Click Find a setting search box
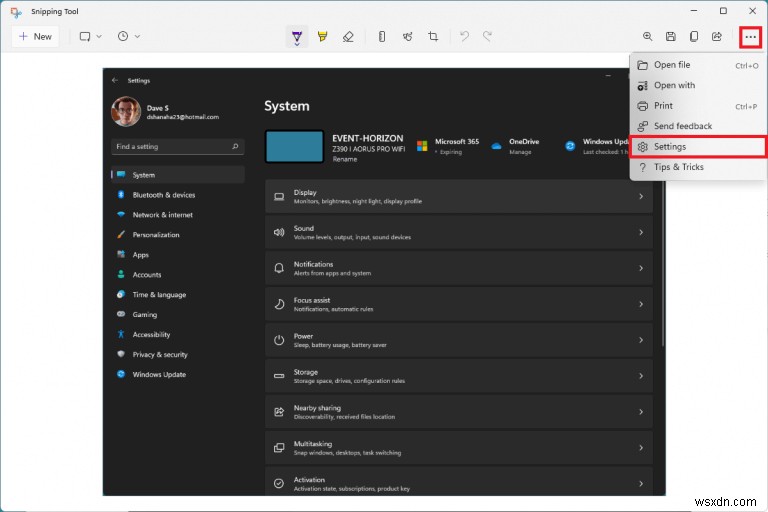 click(x=178, y=146)
